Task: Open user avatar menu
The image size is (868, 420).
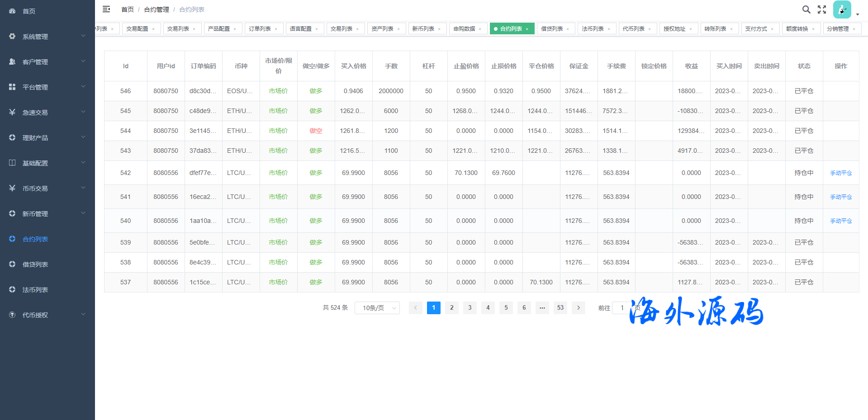Action: click(x=842, y=9)
